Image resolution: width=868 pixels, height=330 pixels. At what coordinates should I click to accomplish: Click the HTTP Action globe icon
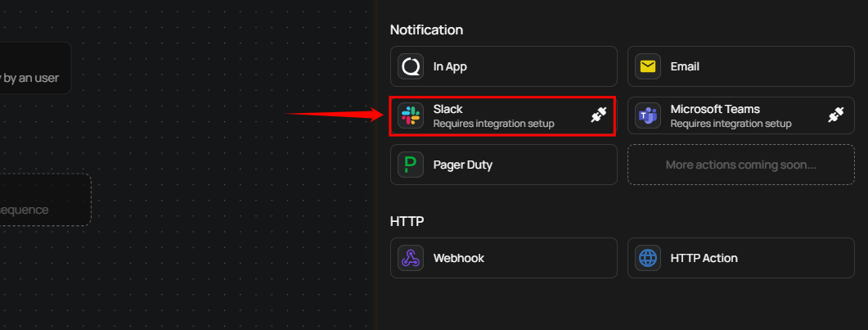tap(648, 258)
